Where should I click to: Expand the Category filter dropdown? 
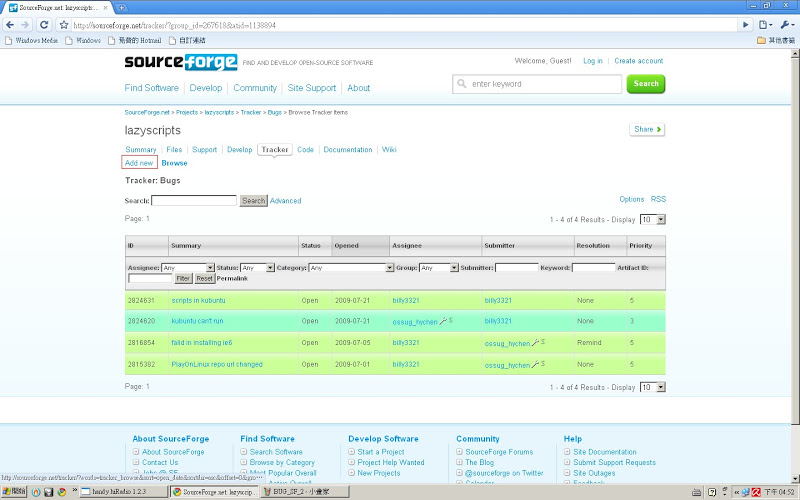click(389, 267)
